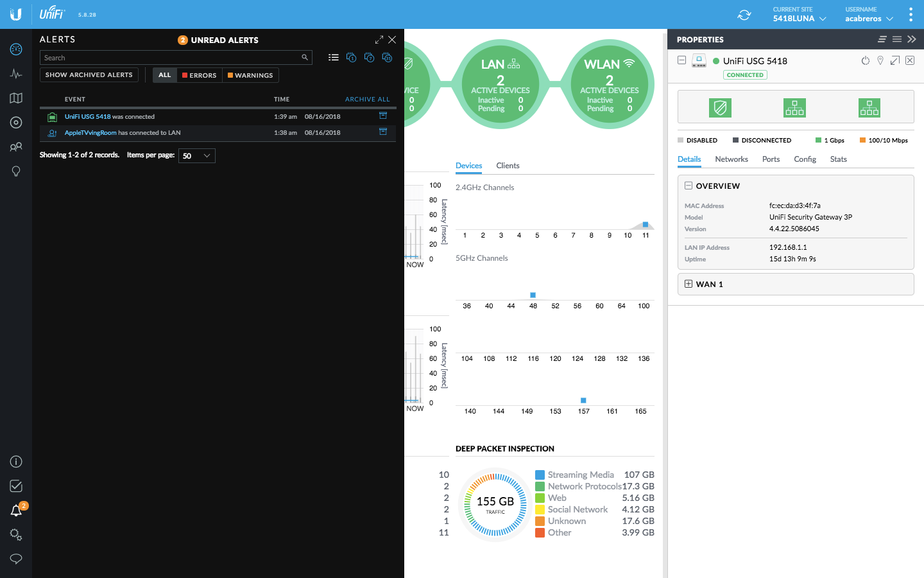Click the Archive All link
The height and width of the screenshot is (578, 924).
click(367, 100)
